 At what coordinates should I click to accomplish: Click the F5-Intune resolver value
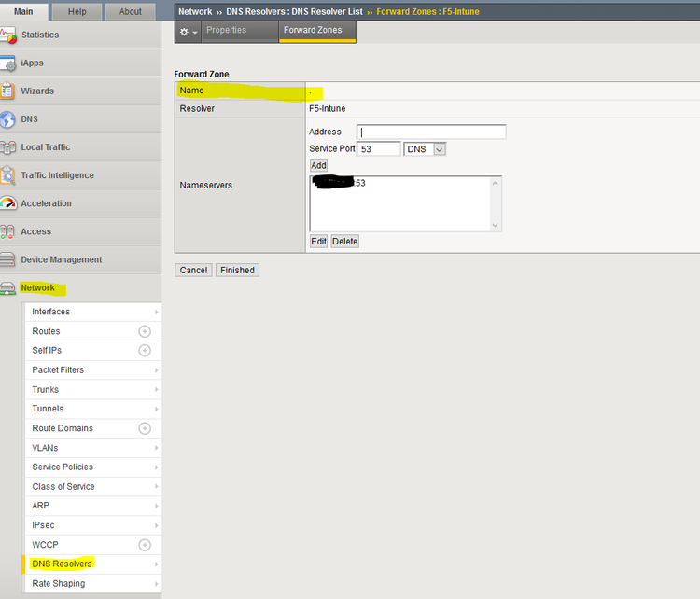(328, 109)
